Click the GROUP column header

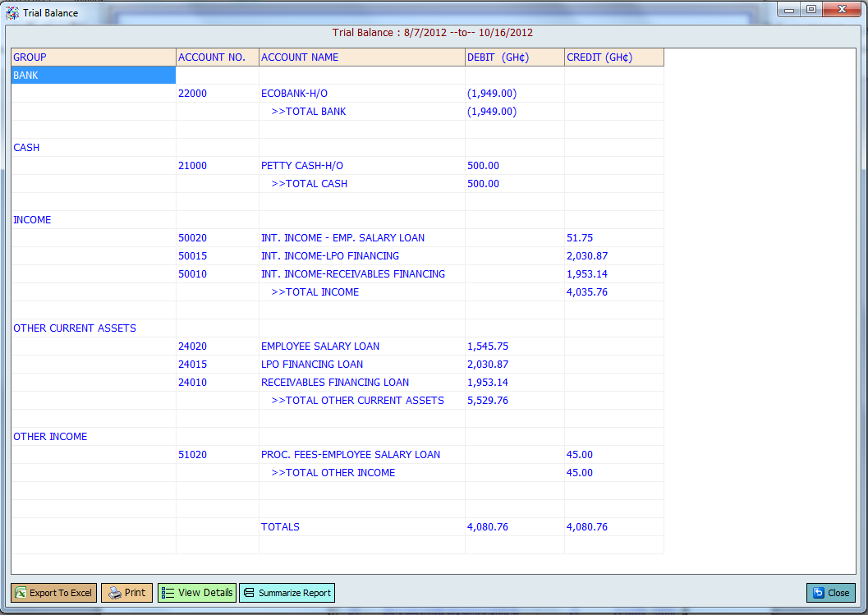94,57
